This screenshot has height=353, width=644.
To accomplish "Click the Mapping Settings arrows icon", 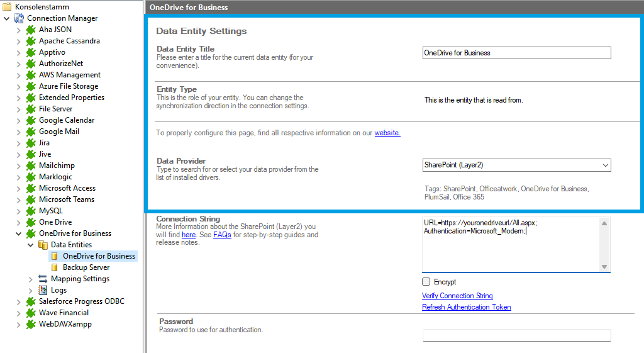I will [x=43, y=279].
